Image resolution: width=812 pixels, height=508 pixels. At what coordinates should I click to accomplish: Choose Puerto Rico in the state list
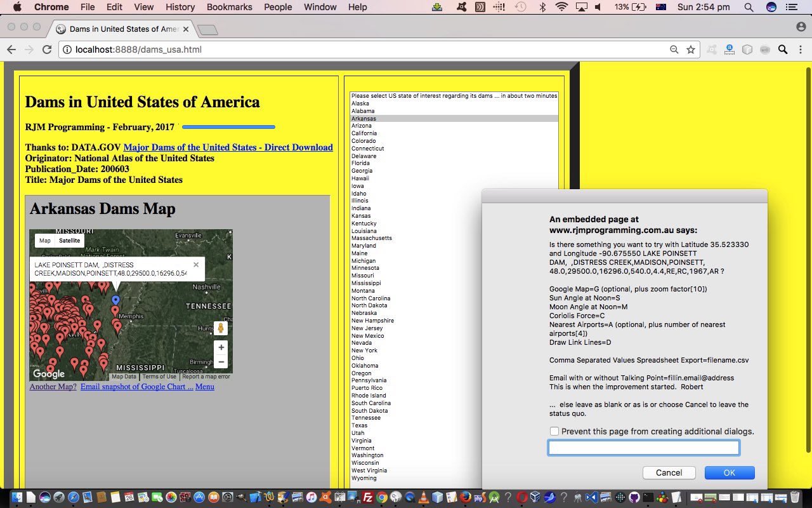click(454, 388)
